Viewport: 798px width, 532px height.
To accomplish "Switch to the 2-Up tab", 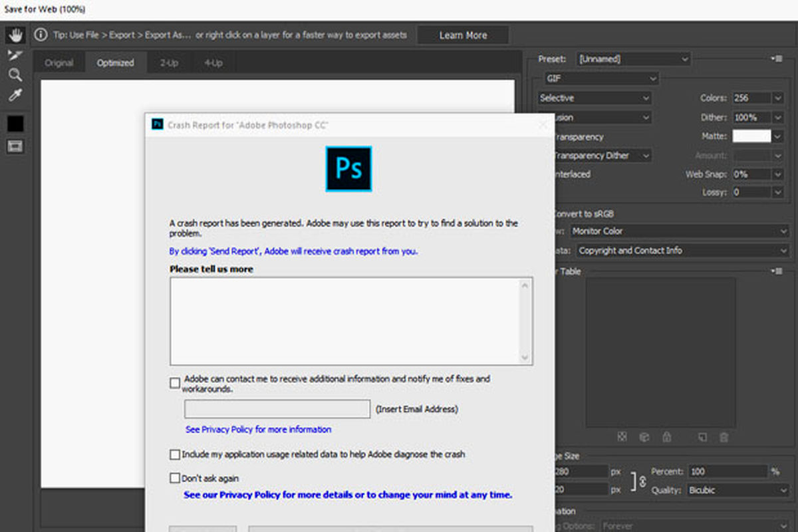I will [169, 63].
